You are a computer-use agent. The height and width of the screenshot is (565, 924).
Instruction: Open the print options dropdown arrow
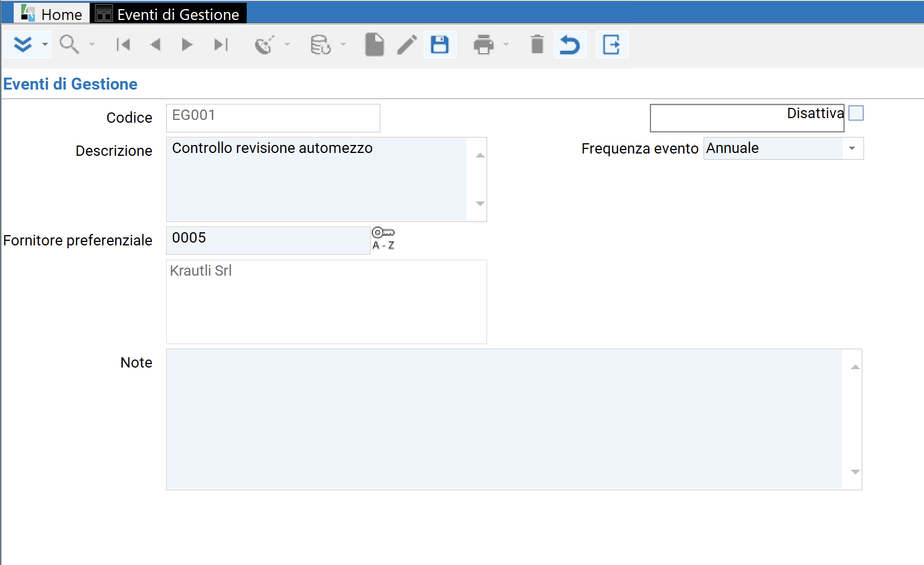[505, 45]
